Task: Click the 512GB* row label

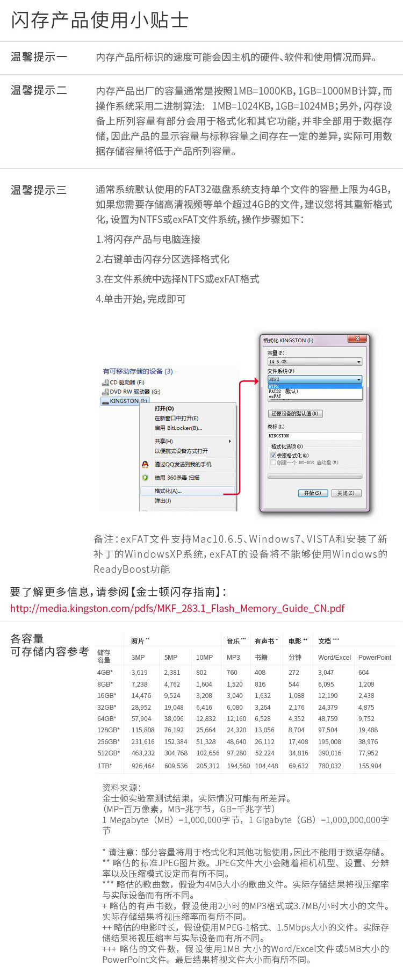Action: [x=109, y=753]
